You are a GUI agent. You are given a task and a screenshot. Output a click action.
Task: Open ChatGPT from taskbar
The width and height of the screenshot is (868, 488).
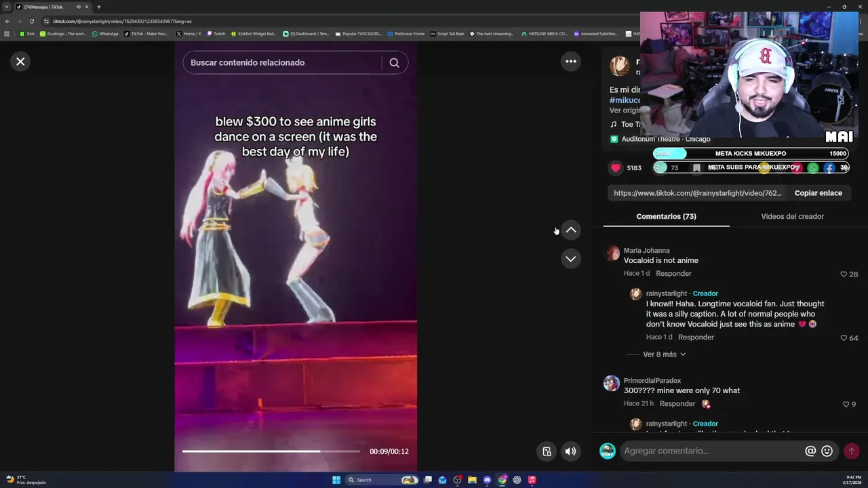tap(517, 480)
